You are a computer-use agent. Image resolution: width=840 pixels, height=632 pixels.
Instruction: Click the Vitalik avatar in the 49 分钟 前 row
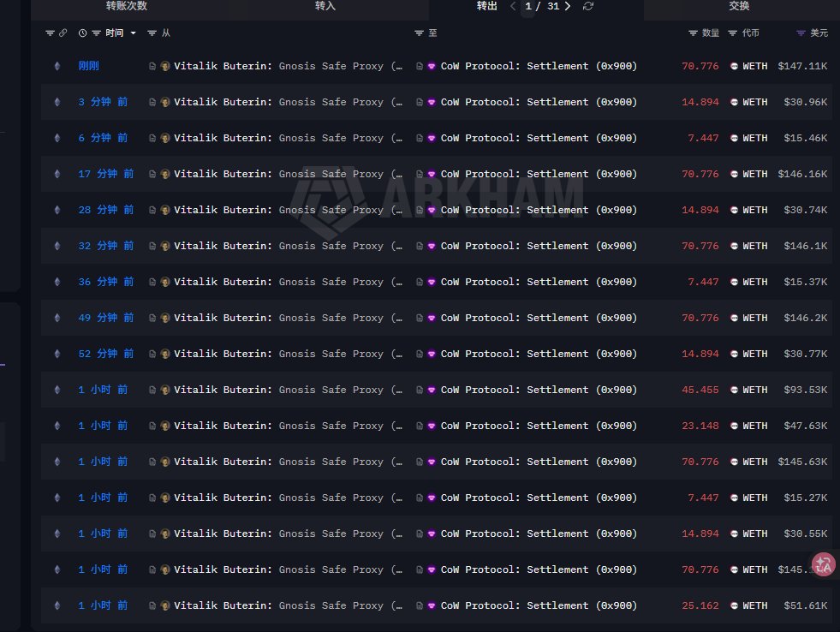[165, 318]
